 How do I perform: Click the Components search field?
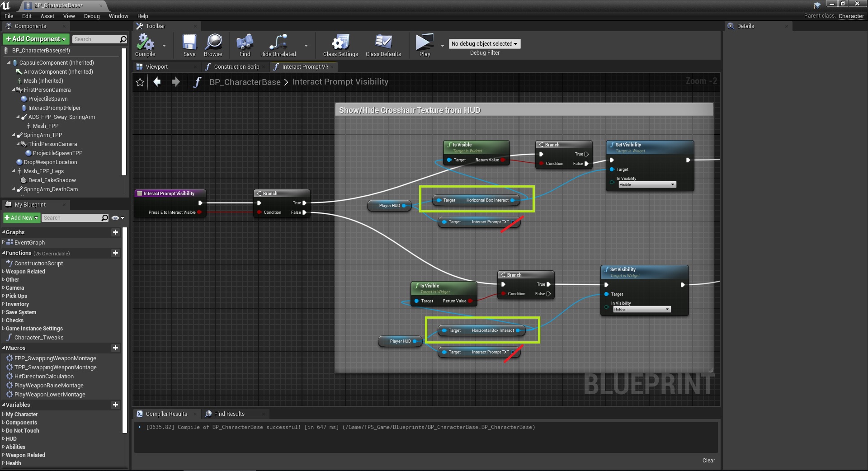pos(96,39)
